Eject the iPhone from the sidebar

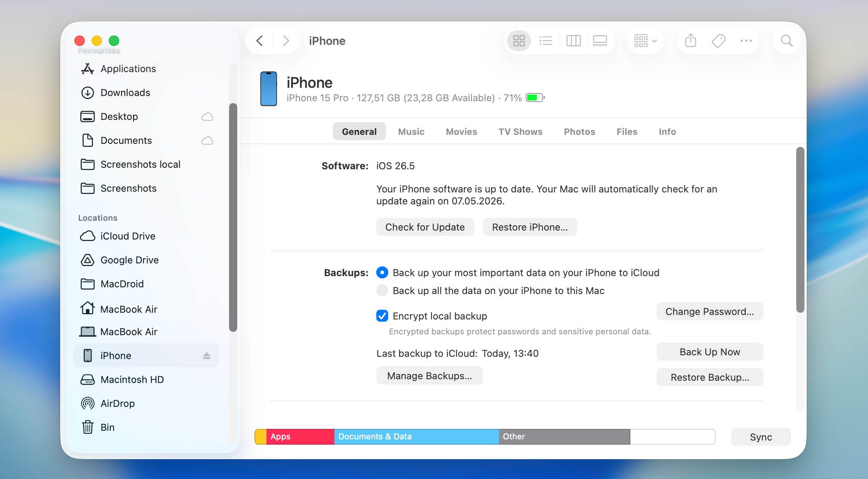[x=207, y=356]
